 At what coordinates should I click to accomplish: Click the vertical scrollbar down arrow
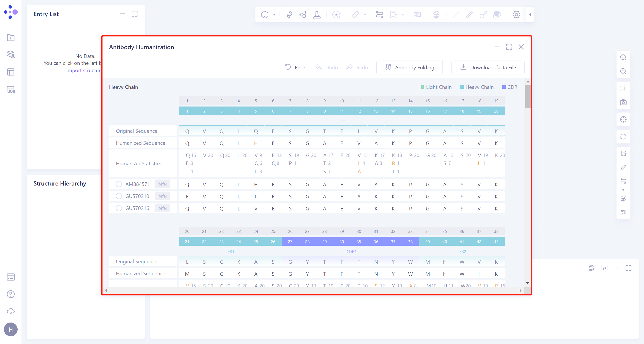528,283
